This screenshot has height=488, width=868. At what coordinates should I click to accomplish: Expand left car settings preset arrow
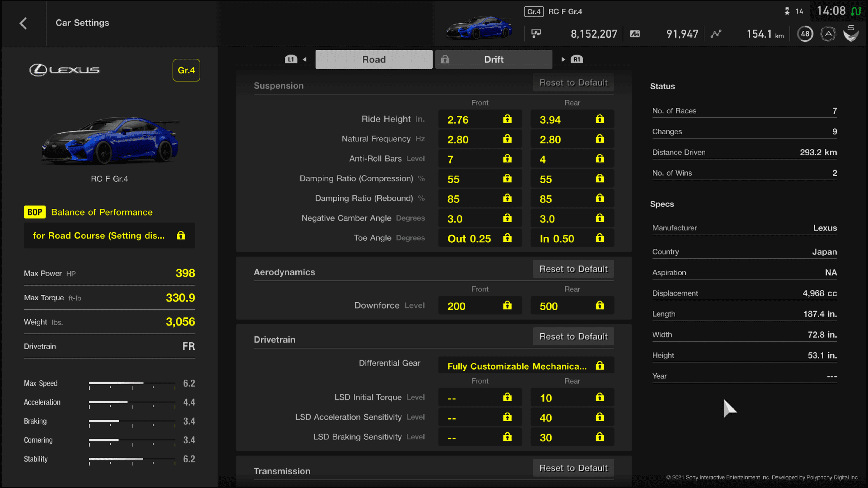(x=305, y=59)
